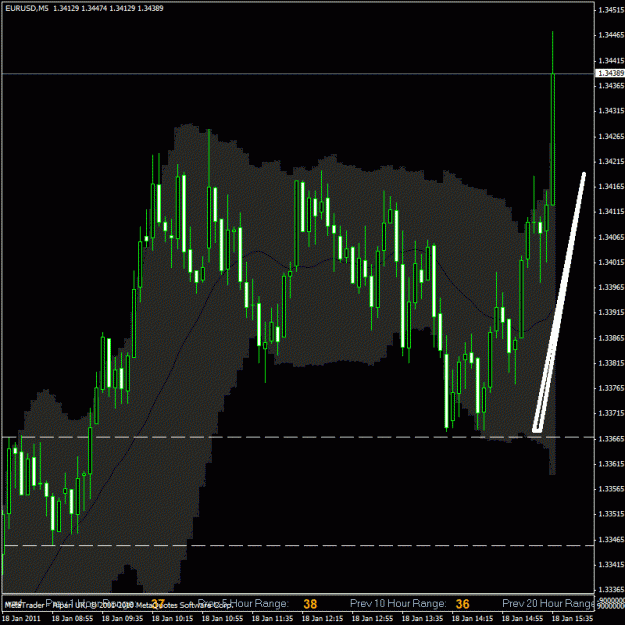Click the 1.34315 price axis label
The width and height of the screenshot is (625, 625).
point(611,111)
